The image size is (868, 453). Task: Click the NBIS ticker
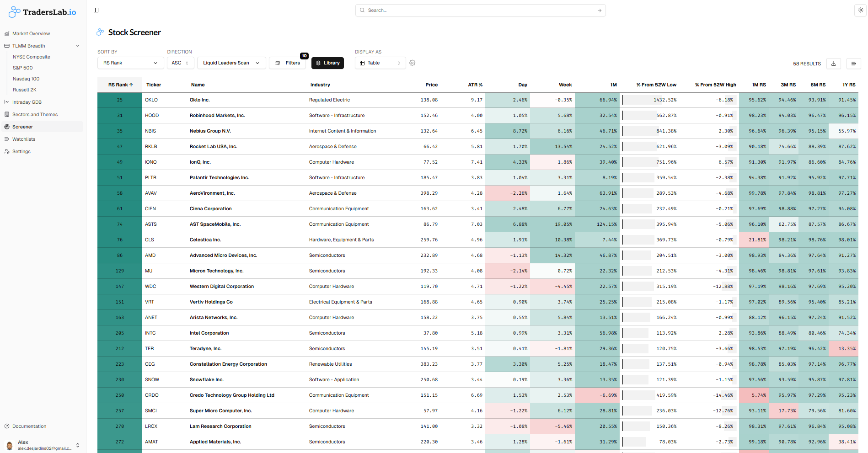point(150,131)
